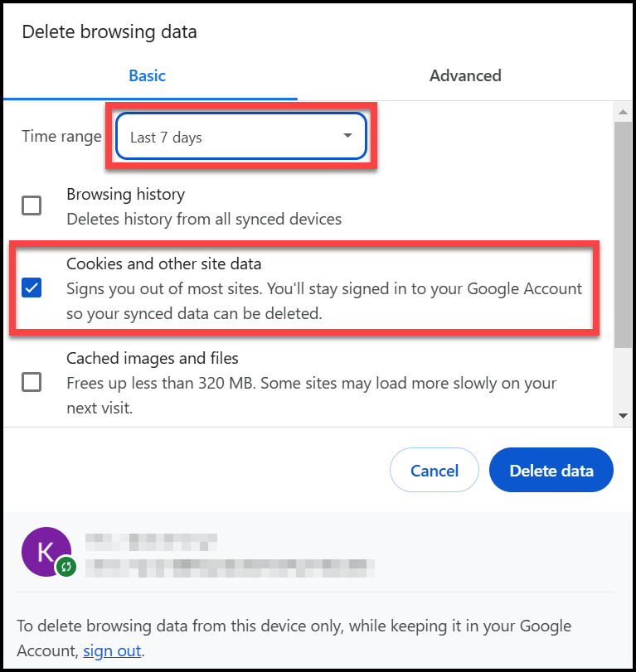Click the Delete data button
The width and height of the screenshot is (636, 672).
point(551,471)
